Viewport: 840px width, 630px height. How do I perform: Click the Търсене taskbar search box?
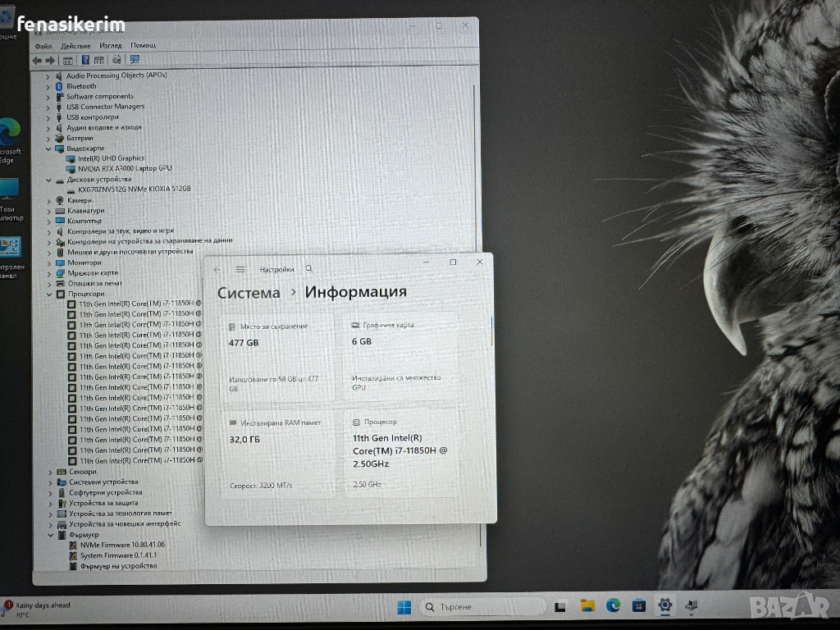click(482, 607)
